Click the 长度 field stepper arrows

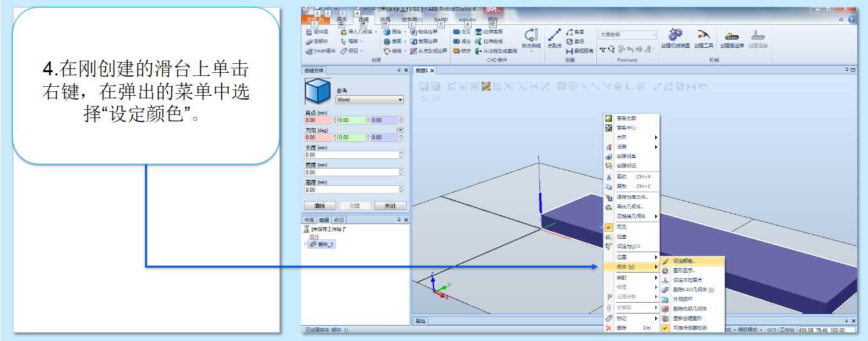[401, 155]
